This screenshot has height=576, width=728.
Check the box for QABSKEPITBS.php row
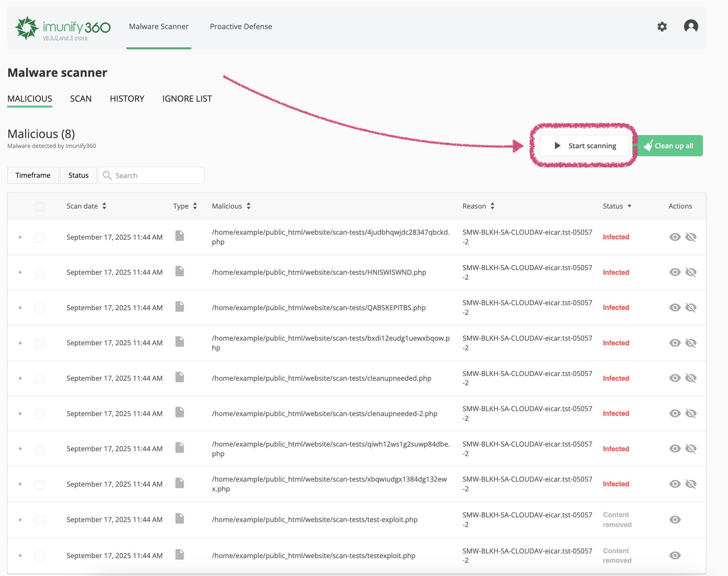coord(40,308)
